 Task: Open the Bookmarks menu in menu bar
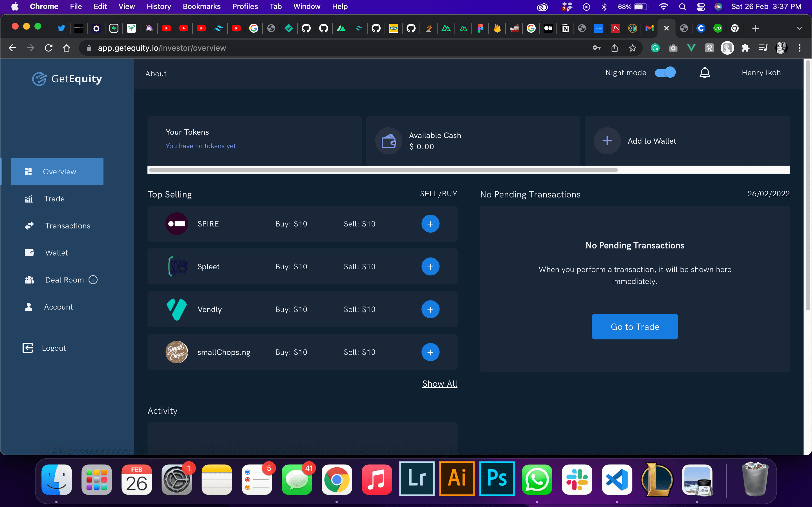tap(201, 6)
